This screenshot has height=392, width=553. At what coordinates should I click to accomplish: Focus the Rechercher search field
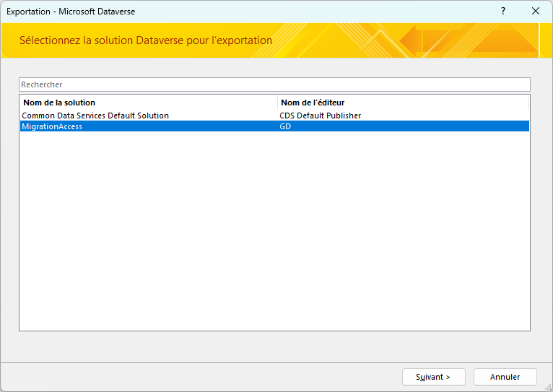[274, 84]
